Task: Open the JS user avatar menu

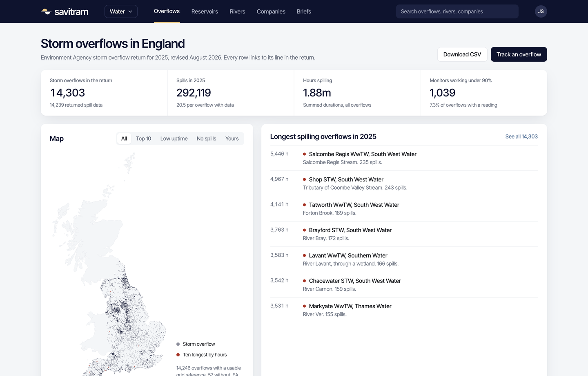Action: click(541, 11)
